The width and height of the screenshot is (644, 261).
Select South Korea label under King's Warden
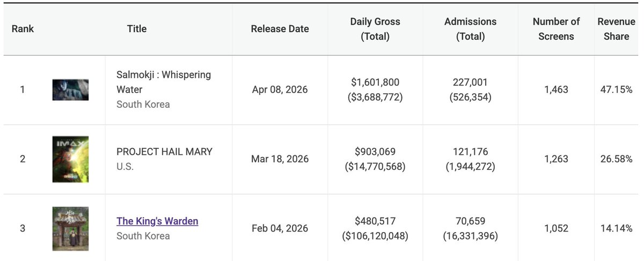[143, 236]
